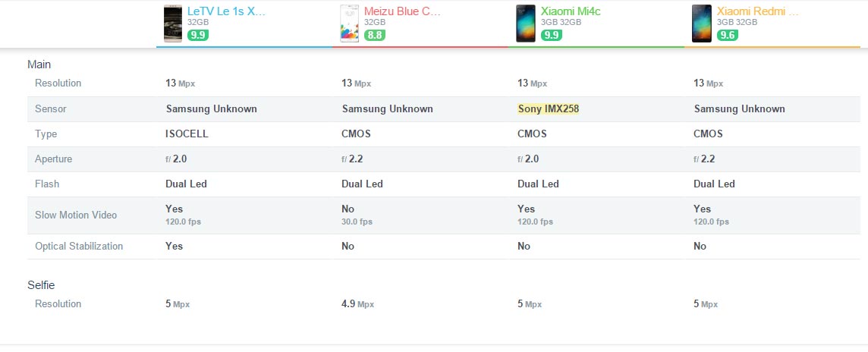The width and height of the screenshot is (868, 352).
Task: Select the highlighted Sony IMX258 sensor text
Action: tap(548, 109)
